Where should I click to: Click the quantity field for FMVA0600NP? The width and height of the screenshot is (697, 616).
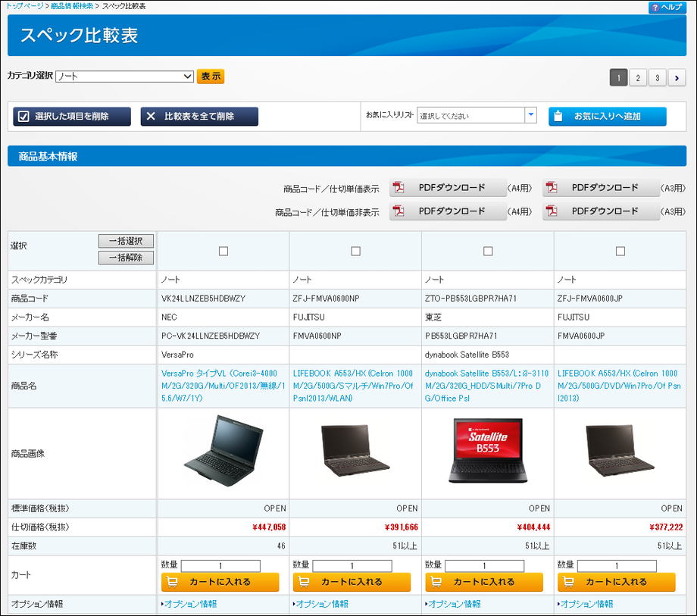[x=352, y=566]
